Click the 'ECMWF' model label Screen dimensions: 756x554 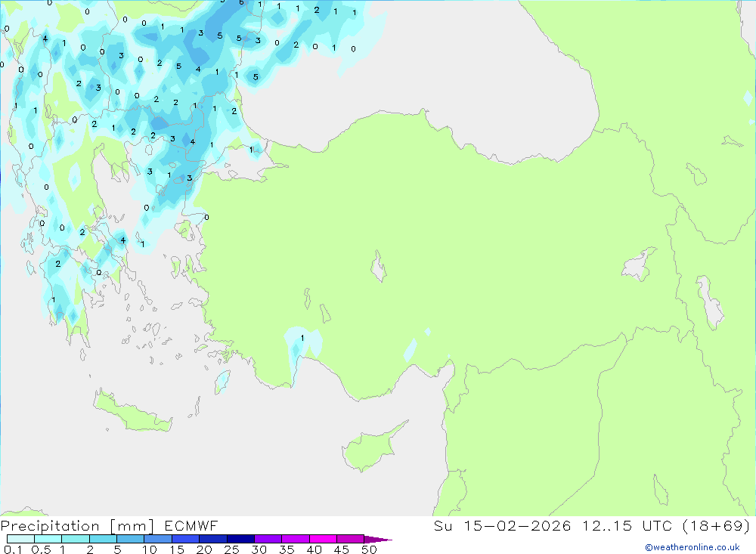191,525
